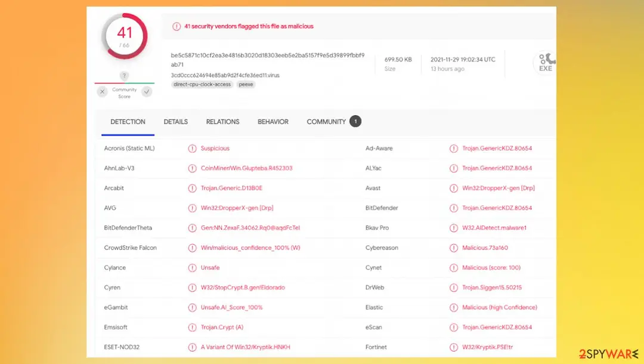Click the Acronis (Static ML) vendor name

[x=129, y=149]
